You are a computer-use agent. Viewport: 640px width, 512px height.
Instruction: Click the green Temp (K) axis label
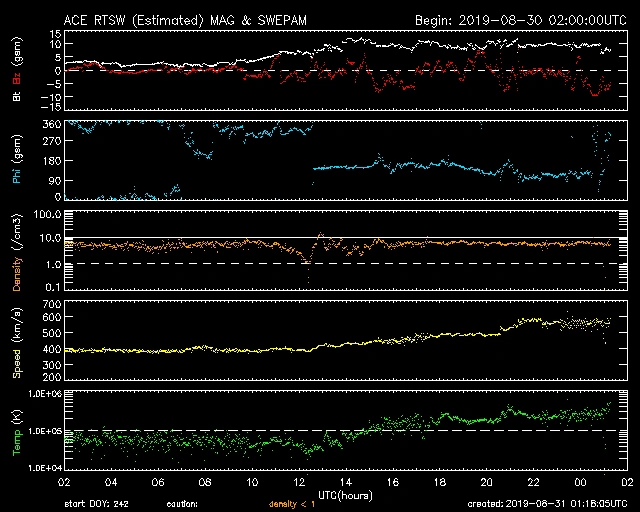15,430
